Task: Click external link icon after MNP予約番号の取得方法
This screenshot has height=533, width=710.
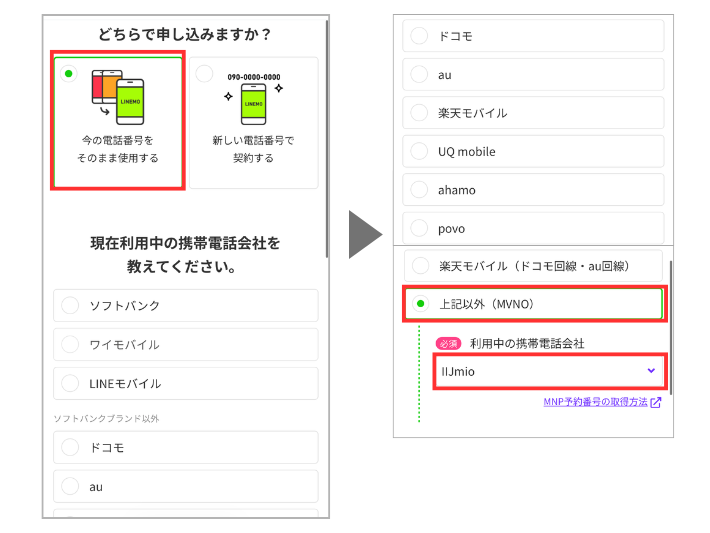Action: click(x=656, y=402)
